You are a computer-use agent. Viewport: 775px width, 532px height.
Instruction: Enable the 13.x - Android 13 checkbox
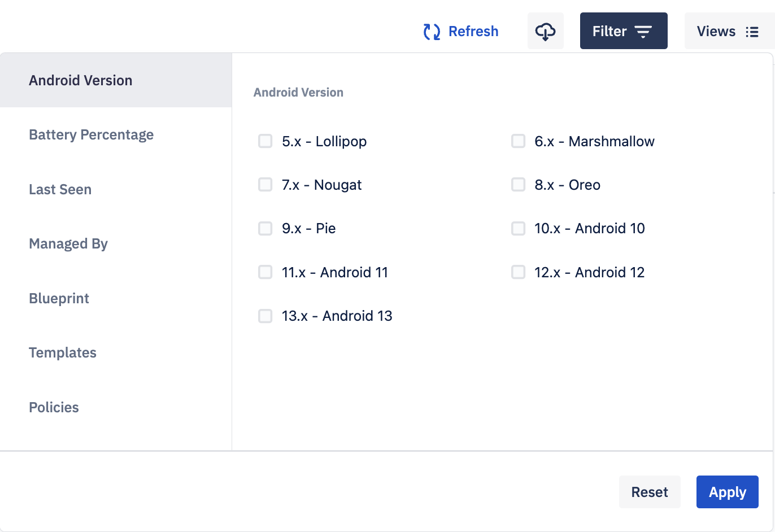[x=265, y=316]
